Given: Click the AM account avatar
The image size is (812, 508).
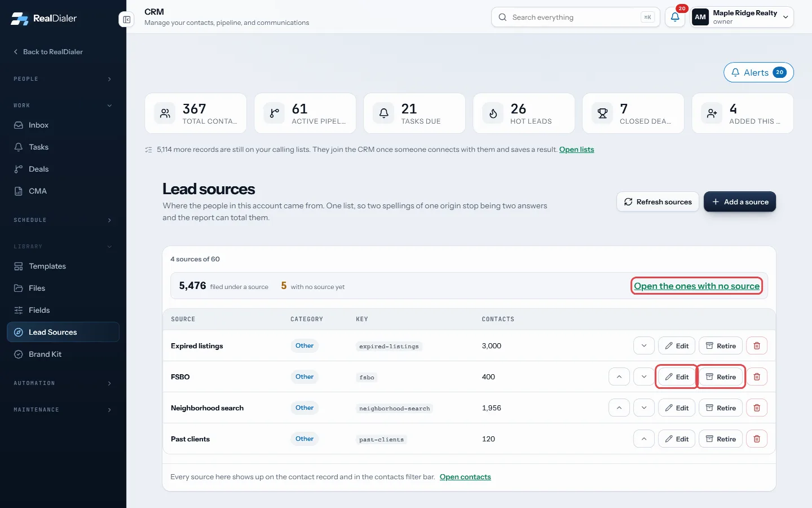Looking at the screenshot, I should click(700, 17).
